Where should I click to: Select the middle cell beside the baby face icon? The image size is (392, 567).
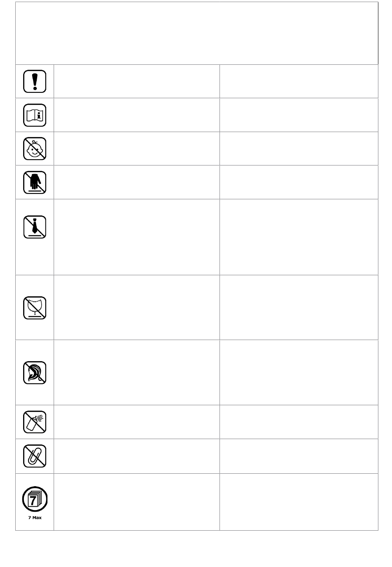137,149
